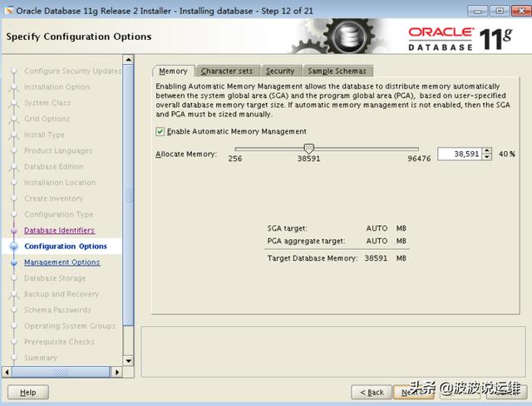This screenshot has height=406, width=532.
Task: Click the Install Type step text
Action: pyautogui.click(x=44, y=135)
